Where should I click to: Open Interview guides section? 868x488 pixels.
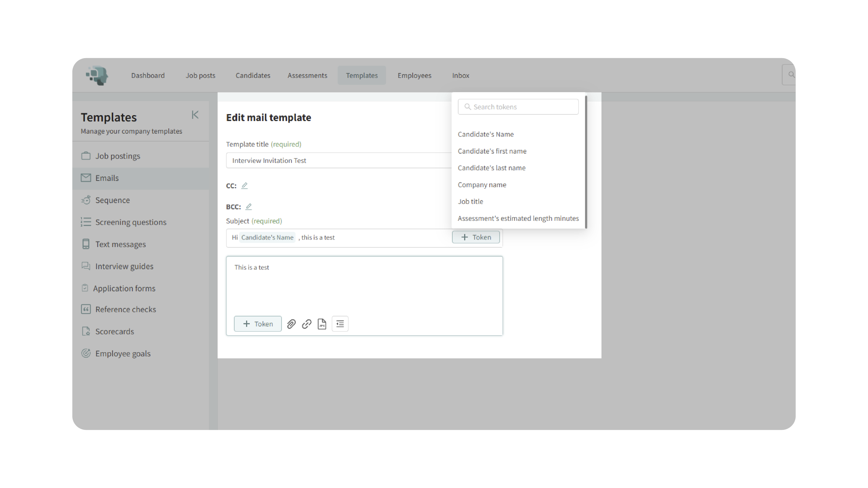click(124, 266)
